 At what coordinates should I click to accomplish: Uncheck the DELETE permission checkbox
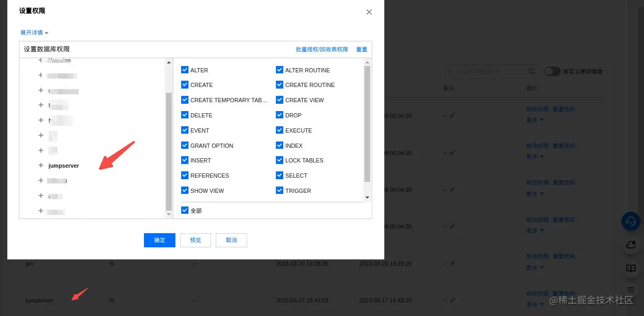point(185,115)
